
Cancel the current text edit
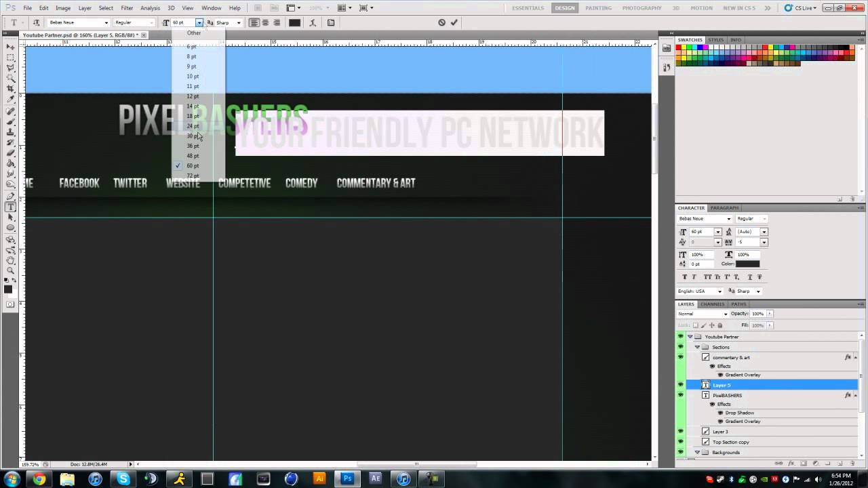pos(441,22)
